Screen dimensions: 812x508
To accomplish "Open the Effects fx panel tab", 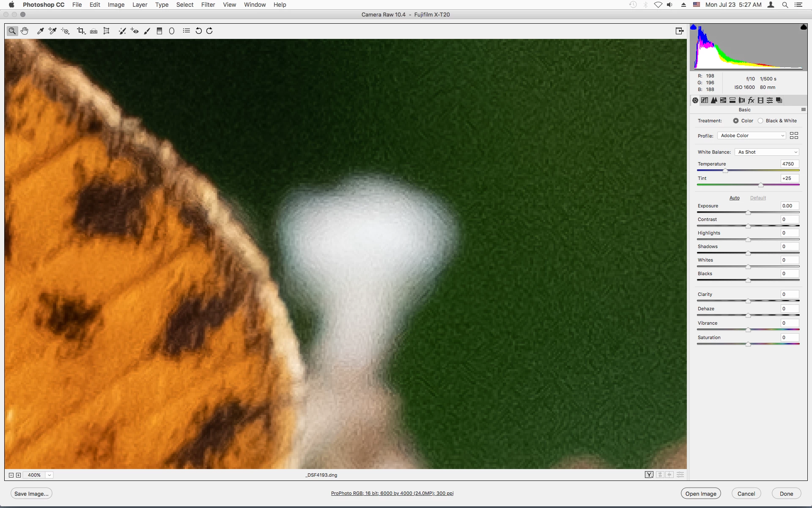I will 751,100.
